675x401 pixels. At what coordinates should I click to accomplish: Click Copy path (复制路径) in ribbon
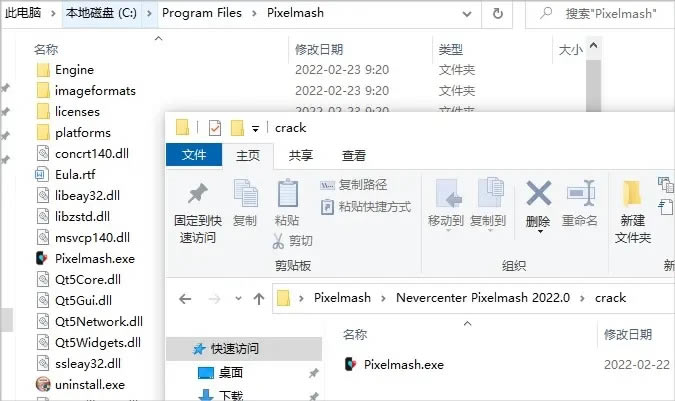[353, 185]
